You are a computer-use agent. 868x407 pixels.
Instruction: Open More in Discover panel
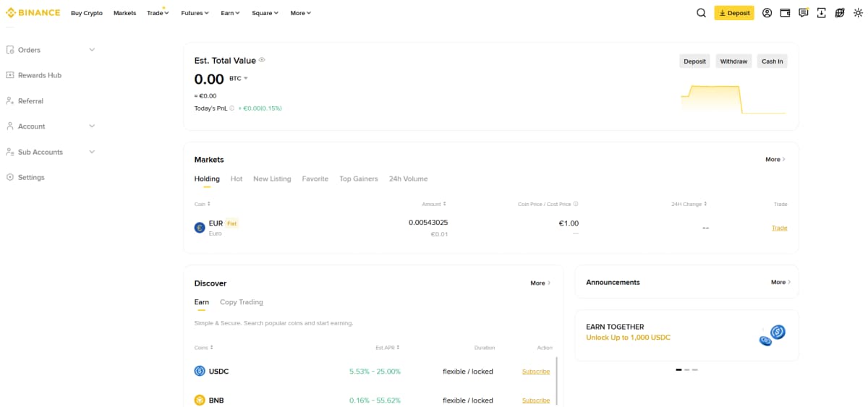pos(540,283)
